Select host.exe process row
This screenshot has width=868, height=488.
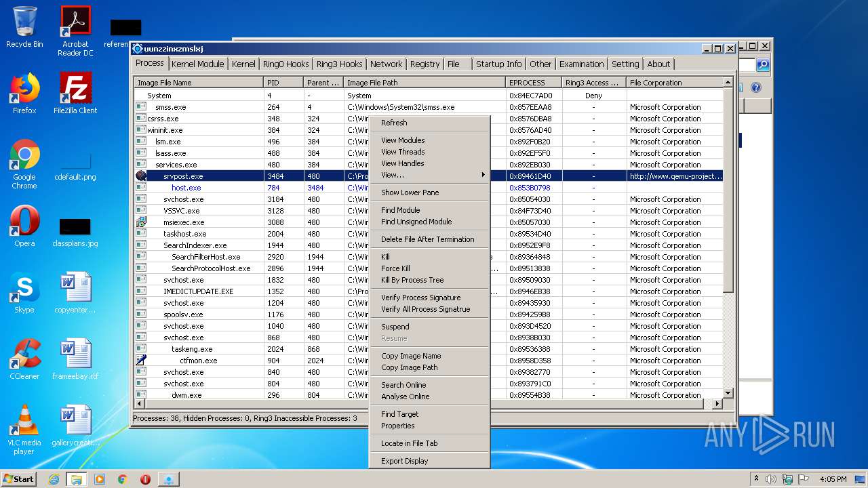coord(428,188)
